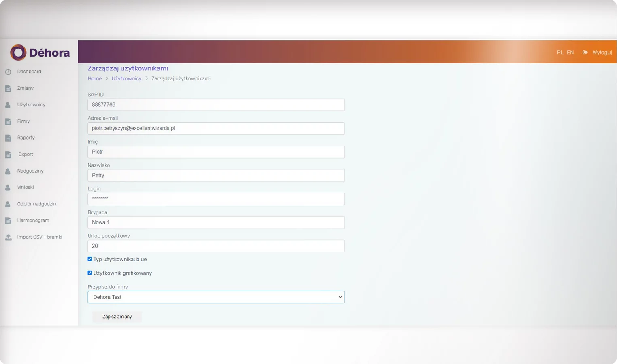
Task: Click the Adres e-mail field
Action: [x=216, y=128]
